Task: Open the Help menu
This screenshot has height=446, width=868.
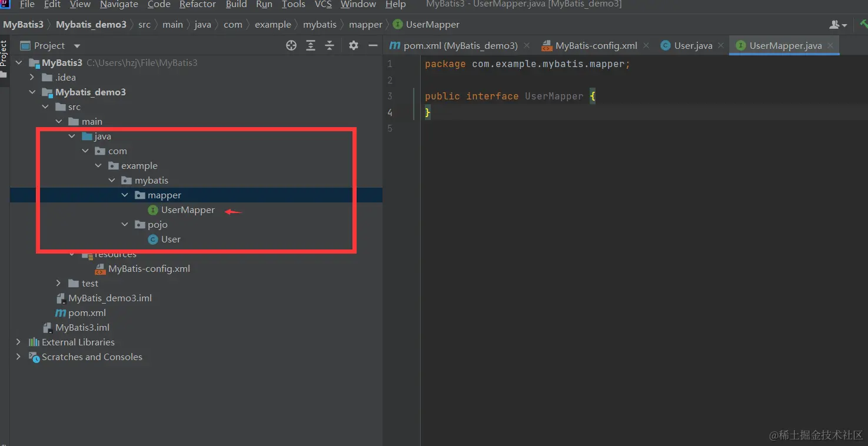Action: [x=395, y=4]
